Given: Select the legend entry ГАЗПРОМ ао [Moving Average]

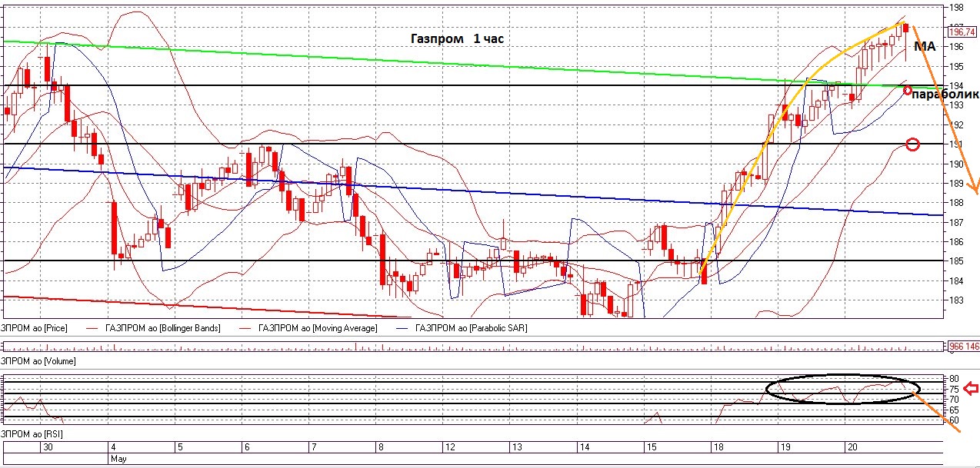Looking at the screenshot, I should tap(318, 328).
